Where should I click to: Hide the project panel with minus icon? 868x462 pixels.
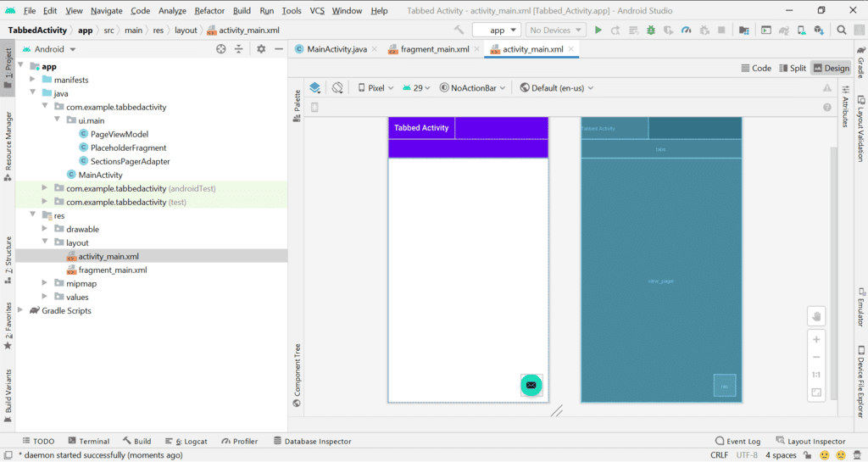279,49
